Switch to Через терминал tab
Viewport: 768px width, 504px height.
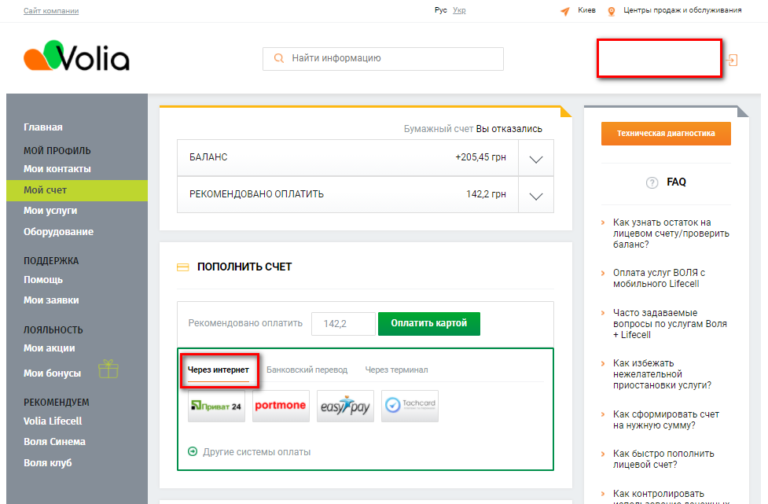397,370
